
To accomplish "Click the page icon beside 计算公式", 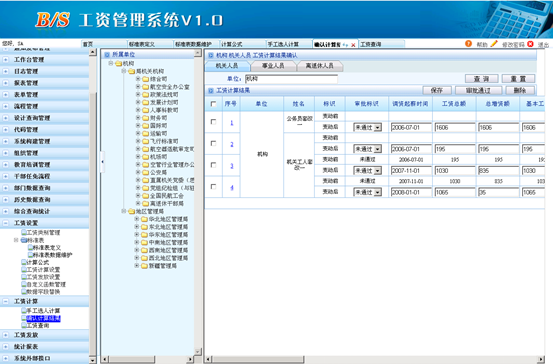I will click(24, 262).
